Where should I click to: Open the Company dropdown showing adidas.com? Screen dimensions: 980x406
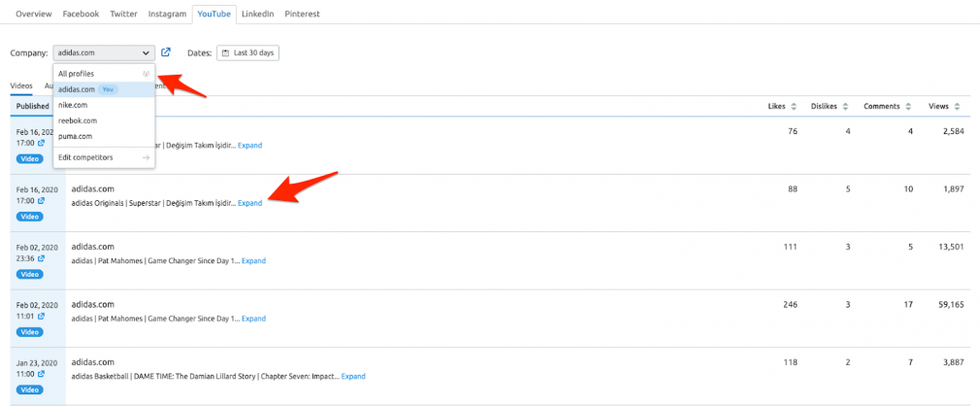tap(104, 53)
